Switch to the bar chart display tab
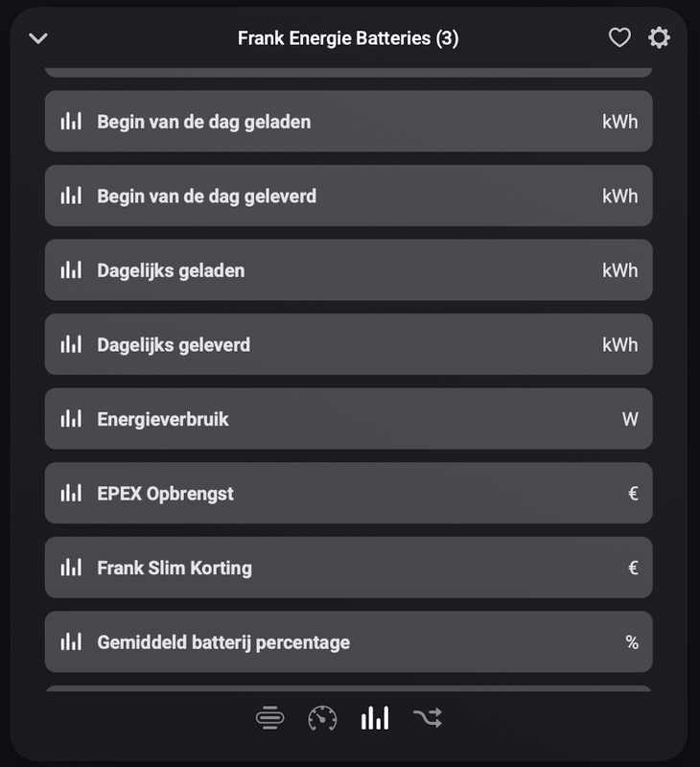Viewport: 700px width, 767px height. [377, 717]
